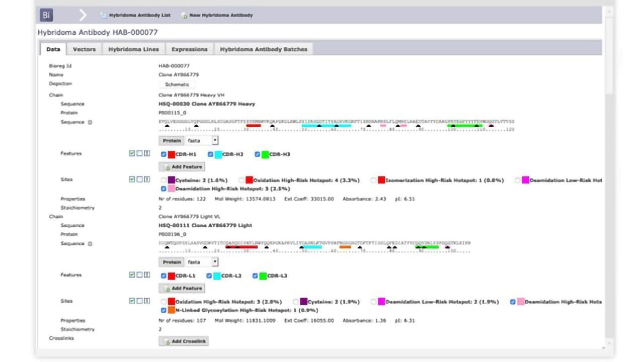This screenshot has width=644, height=362.
Task: Uncheck the CDR-L1 feature checkbox
Action: [164, 276]
